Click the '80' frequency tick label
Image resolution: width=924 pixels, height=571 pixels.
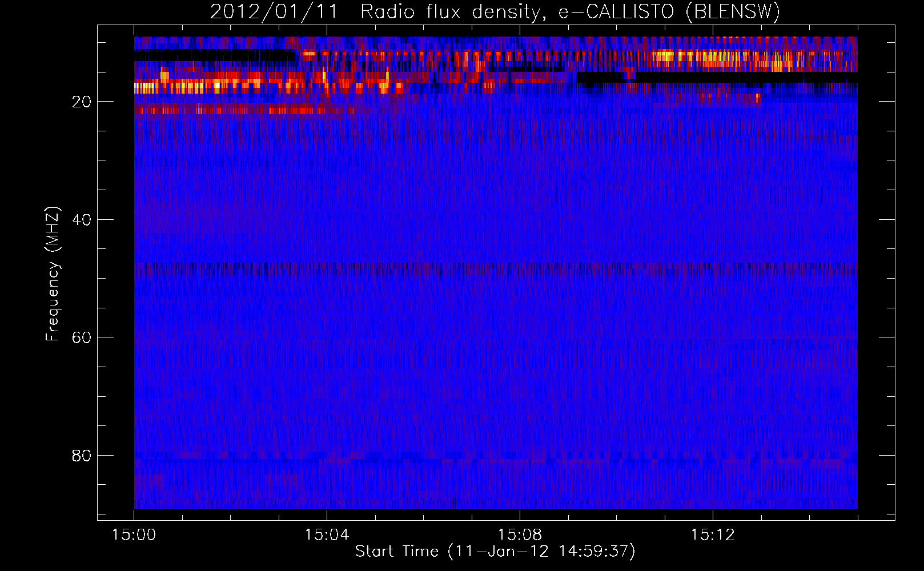click(x=82, y=456)
